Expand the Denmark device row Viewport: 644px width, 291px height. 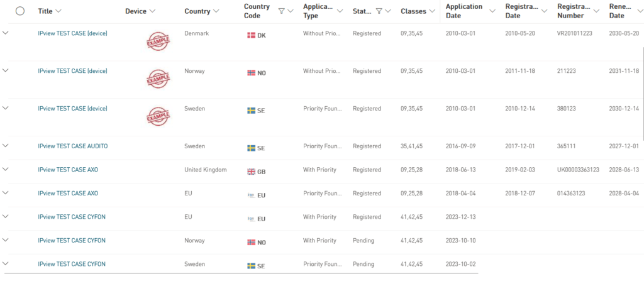pos(6,32)
